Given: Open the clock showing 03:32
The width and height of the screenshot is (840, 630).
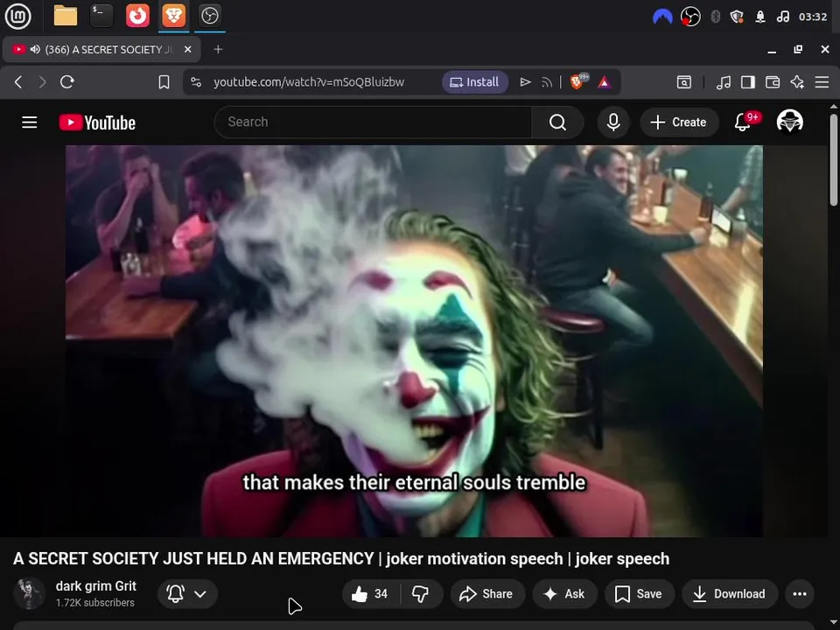Looking at the screenshot, I should tap(813, 17).
